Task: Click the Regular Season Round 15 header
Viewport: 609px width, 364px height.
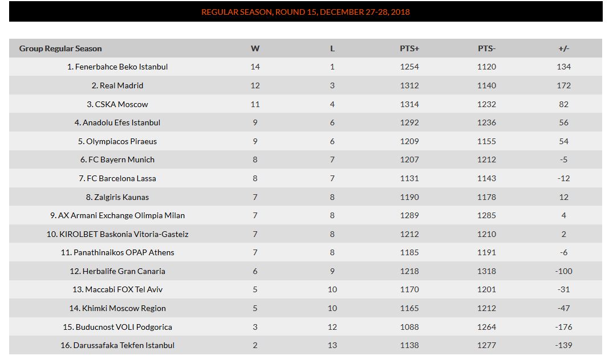Action: coord(305,12)
